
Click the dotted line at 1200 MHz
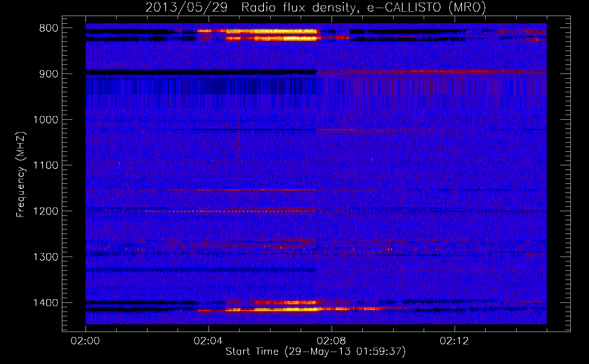(316, 211)
